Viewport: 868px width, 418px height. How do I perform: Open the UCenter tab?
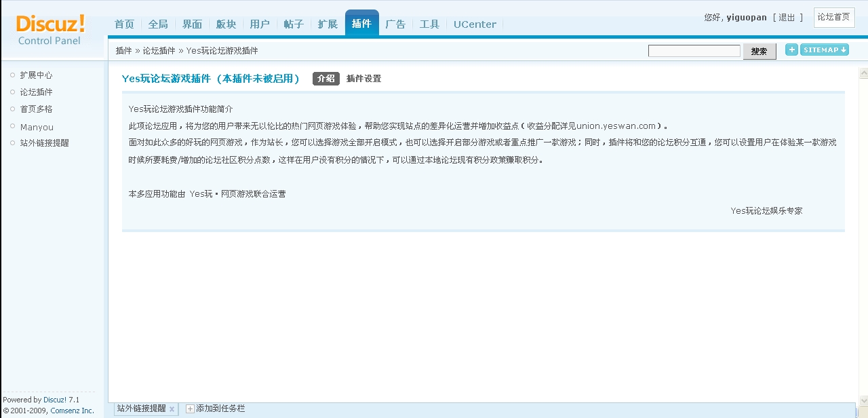pyautogui.click(x=475, y=24)
